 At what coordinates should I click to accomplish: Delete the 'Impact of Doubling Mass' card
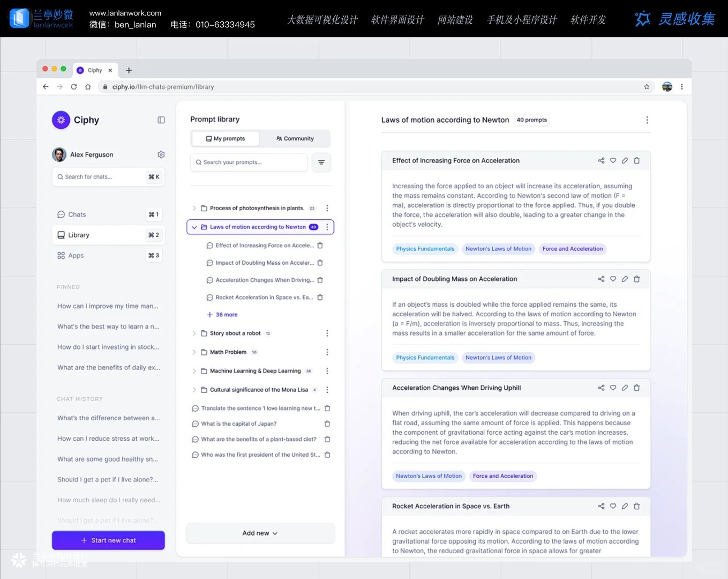[x=637, y=279]
